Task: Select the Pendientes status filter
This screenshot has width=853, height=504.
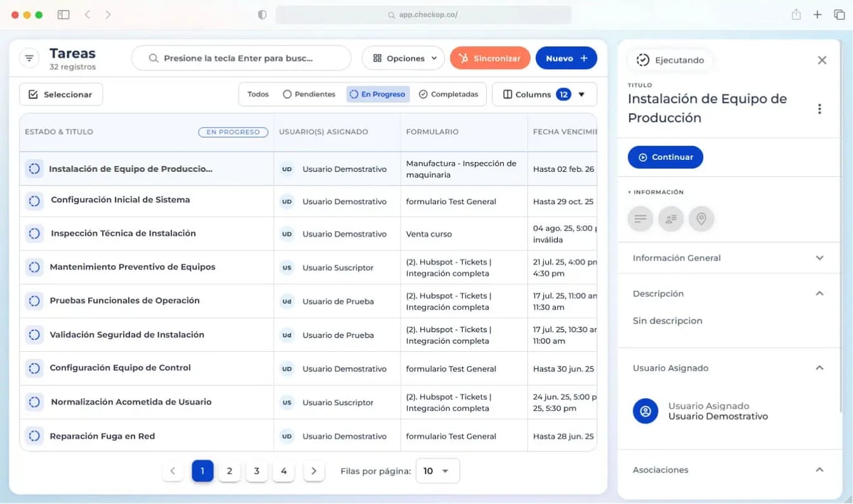Action: [309, 95]
